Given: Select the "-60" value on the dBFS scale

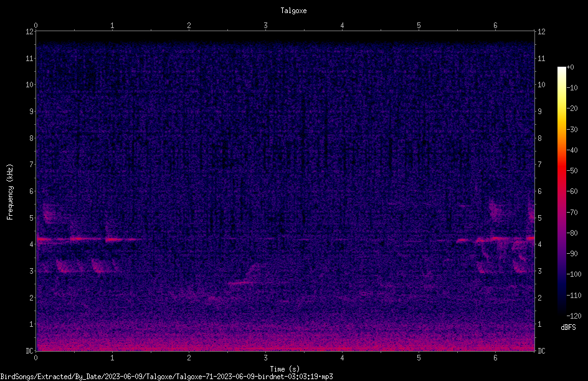Looking at the screenshot, I should (x=572, y=191).
